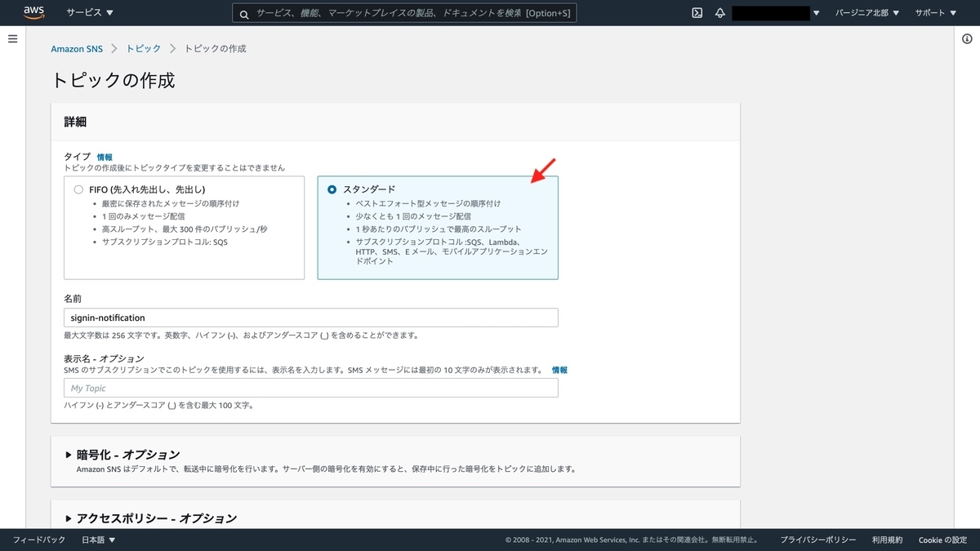Click the search magnifier icon
The image size is (980, 551).
pos(243,14)
